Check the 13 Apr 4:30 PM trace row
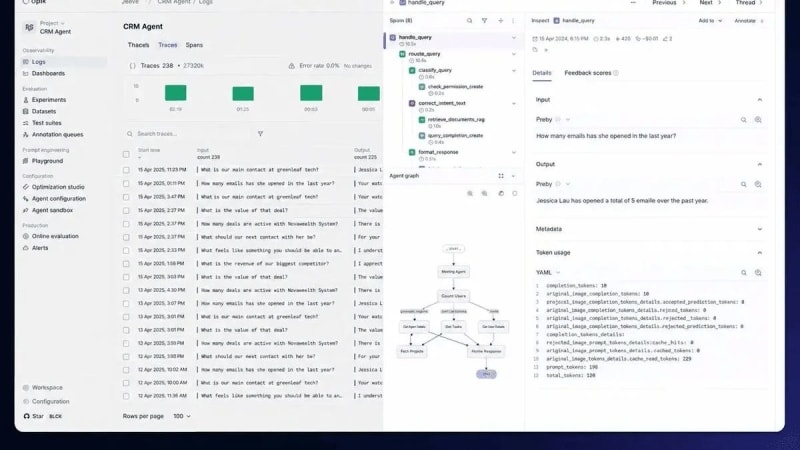The height and width of the screenshot is (450, 800). click(126, 290)
